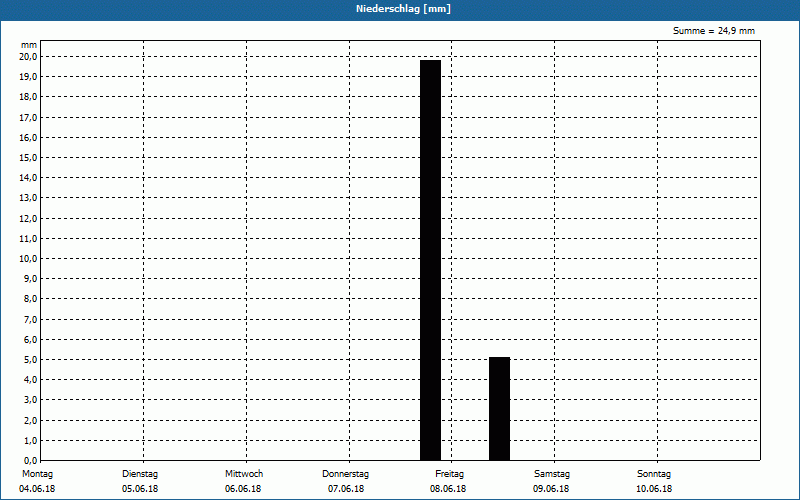Click the 'mm' unit label above the y-axis

coord(29,45)
